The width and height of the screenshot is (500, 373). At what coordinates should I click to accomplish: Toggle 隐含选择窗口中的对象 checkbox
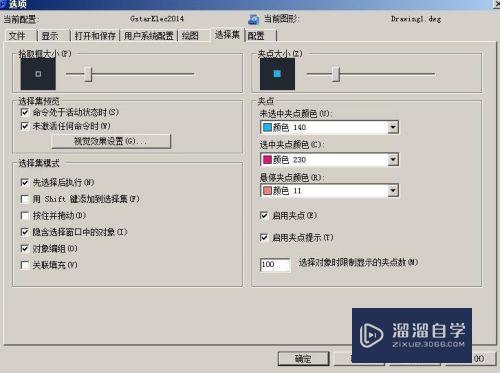coord(25,232)
